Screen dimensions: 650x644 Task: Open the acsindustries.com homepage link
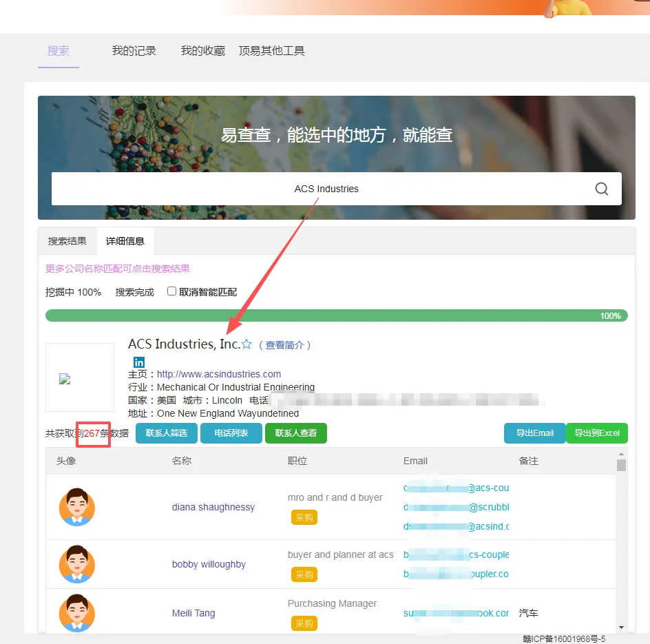click(219, 374)
